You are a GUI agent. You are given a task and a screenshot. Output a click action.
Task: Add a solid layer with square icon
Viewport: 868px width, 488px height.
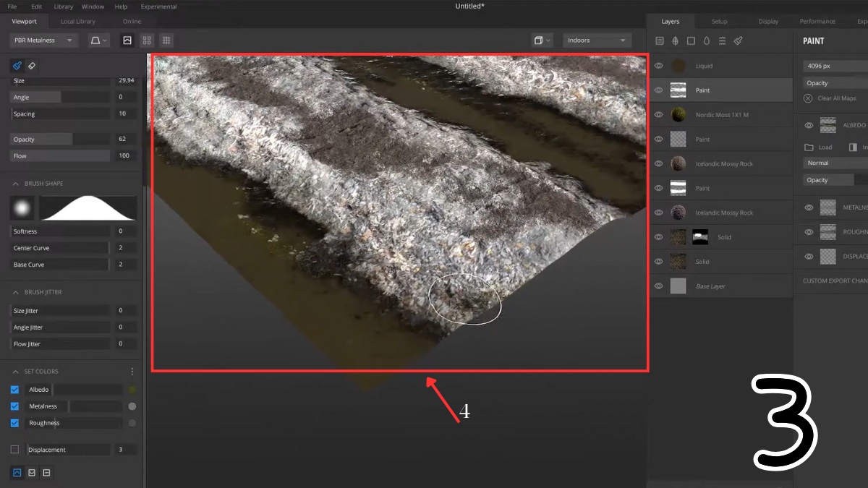[691, 41]
